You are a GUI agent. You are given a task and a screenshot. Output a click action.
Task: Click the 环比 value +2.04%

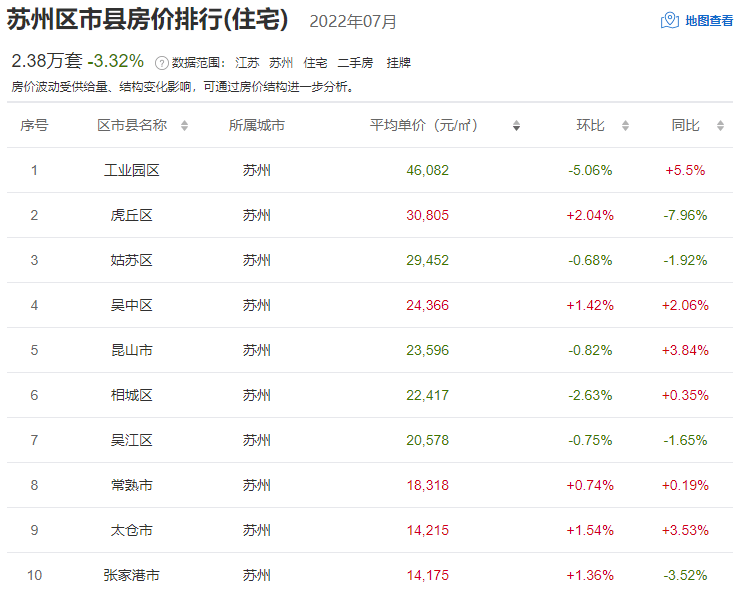[590, 215]
